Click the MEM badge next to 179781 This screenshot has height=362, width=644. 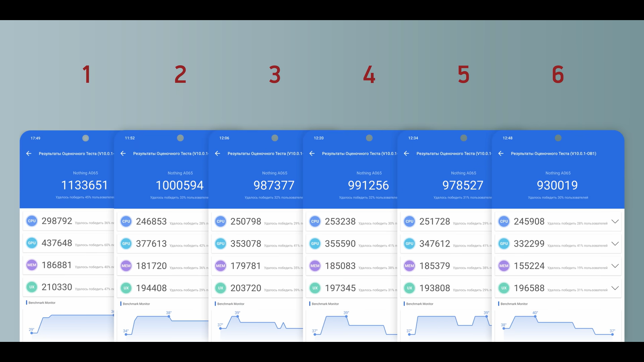tap(221, 266)
